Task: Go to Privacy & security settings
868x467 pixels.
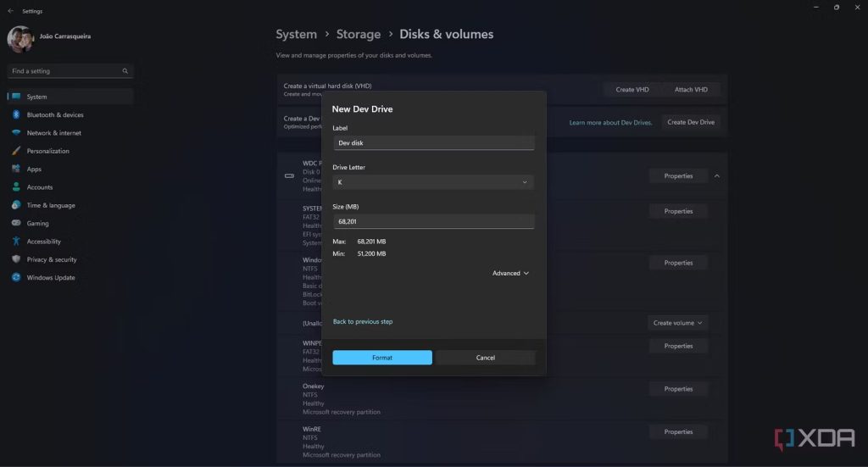Action: (x=51, y=259)
